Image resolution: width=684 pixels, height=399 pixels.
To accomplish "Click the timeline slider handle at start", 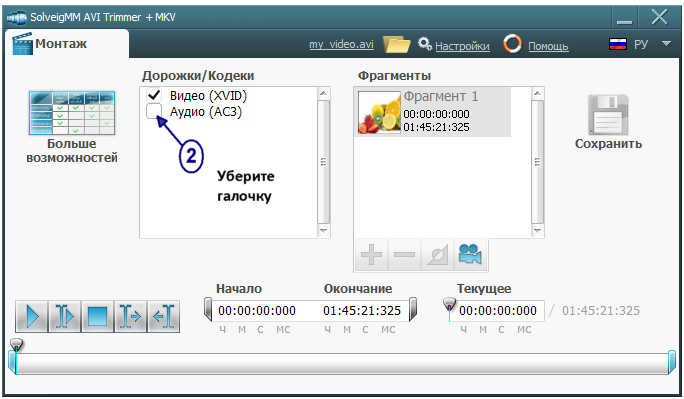I will [17, 345].
